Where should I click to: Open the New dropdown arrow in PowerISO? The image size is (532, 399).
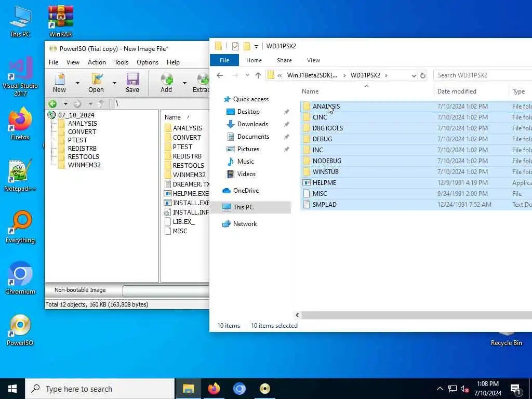point(77,83)
